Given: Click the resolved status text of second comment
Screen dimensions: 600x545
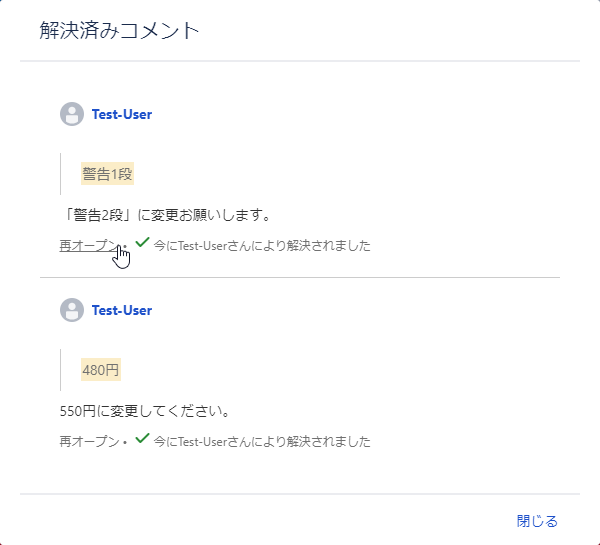Looking at the screenshot, I should tap(262, 441).
